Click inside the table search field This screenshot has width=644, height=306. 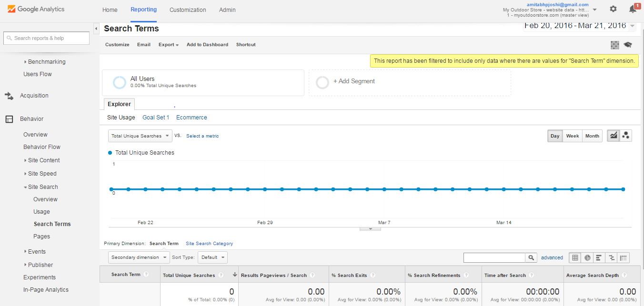(495, 257)
